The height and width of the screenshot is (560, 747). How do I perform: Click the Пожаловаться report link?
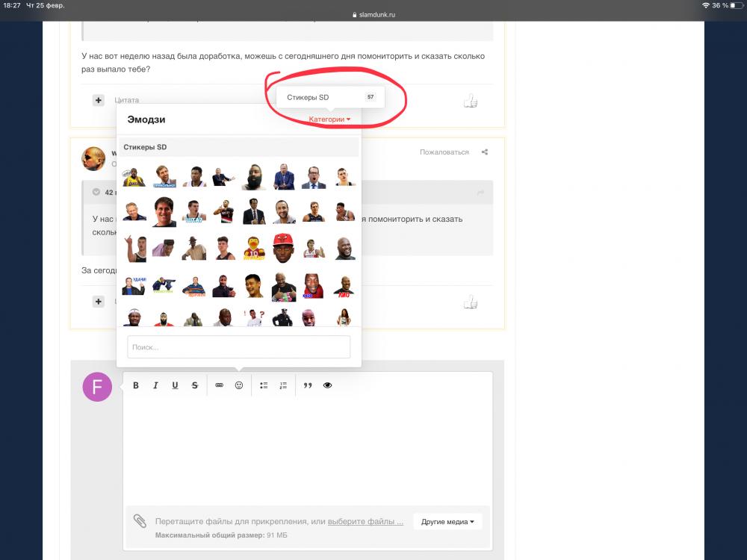pos(444,152)
